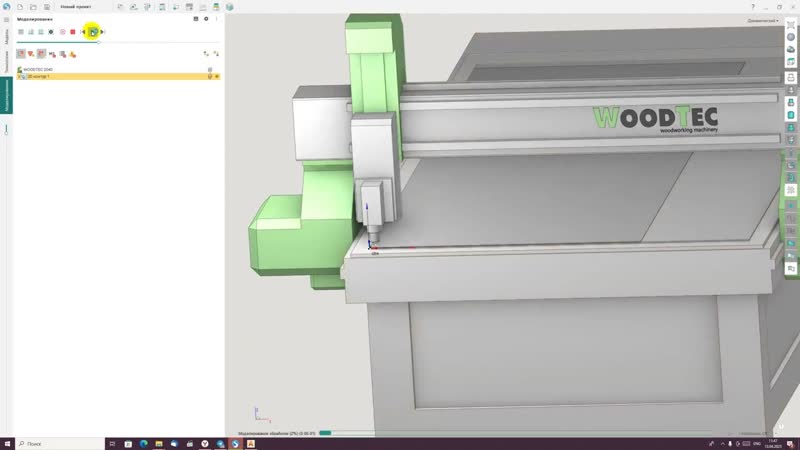Click the first simulation mode icon

coord(21,32)
